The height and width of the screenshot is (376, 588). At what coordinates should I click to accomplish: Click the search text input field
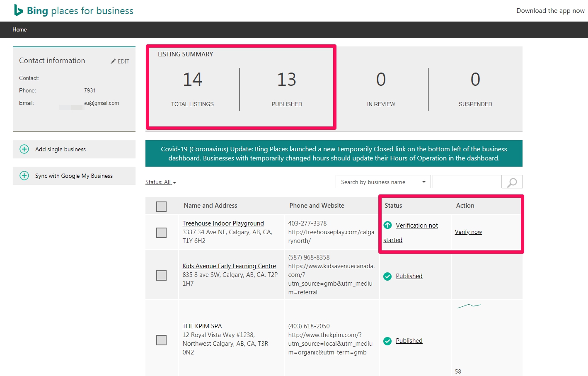467,182
